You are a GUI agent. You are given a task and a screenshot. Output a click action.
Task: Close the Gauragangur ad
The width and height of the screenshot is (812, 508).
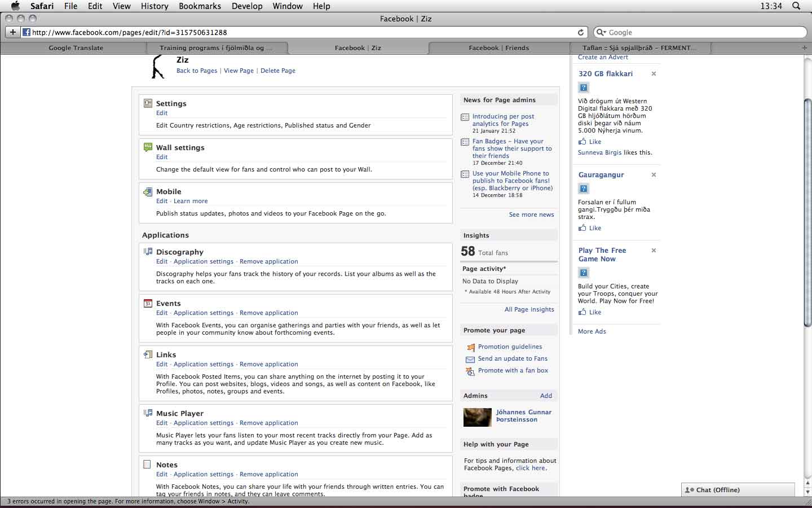pos(654,175)
